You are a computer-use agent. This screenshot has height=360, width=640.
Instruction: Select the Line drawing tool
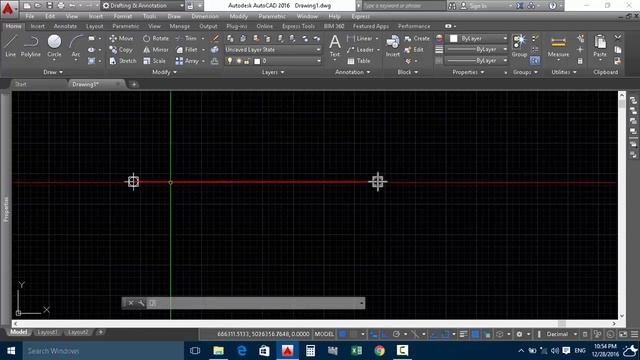click(x=11, y=46)
